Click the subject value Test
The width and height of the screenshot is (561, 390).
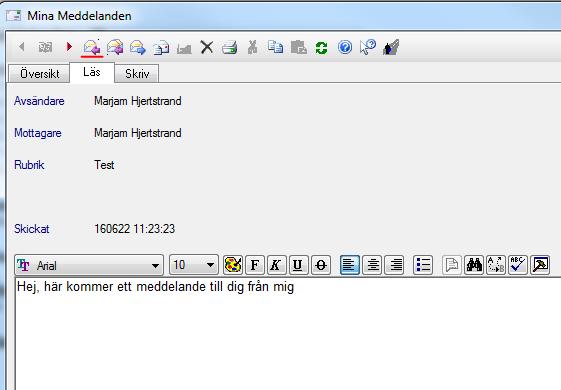pos(104,165)
